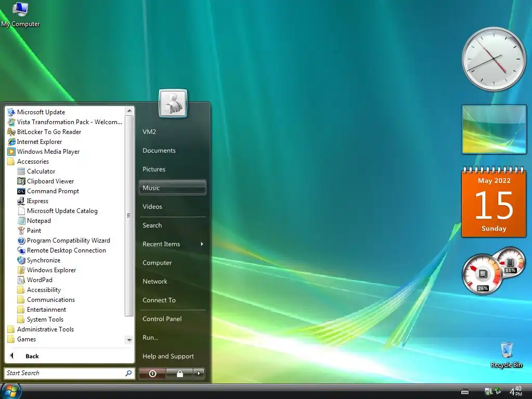Select Connect To
Screen dimensions: 532x399
172,300
